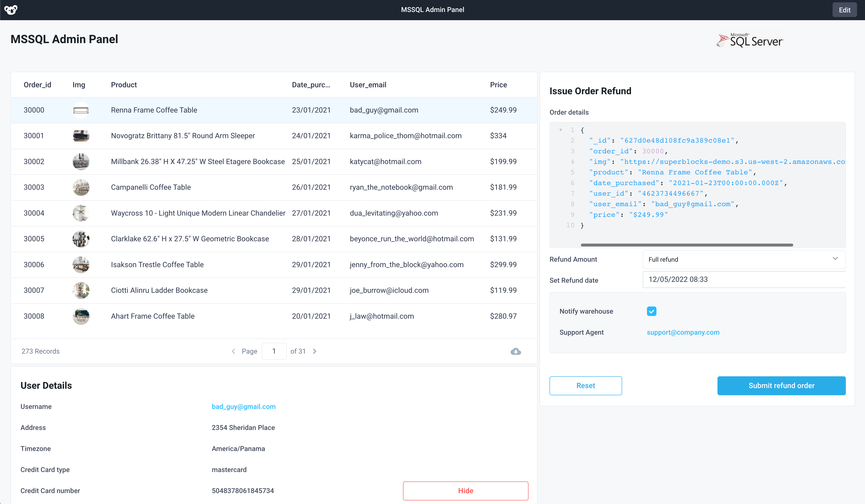This screenshot has height=504, width=865.
Task: Click the 20/01/2021 date cell
Action: pyautogui.click(x=311, y=316)
